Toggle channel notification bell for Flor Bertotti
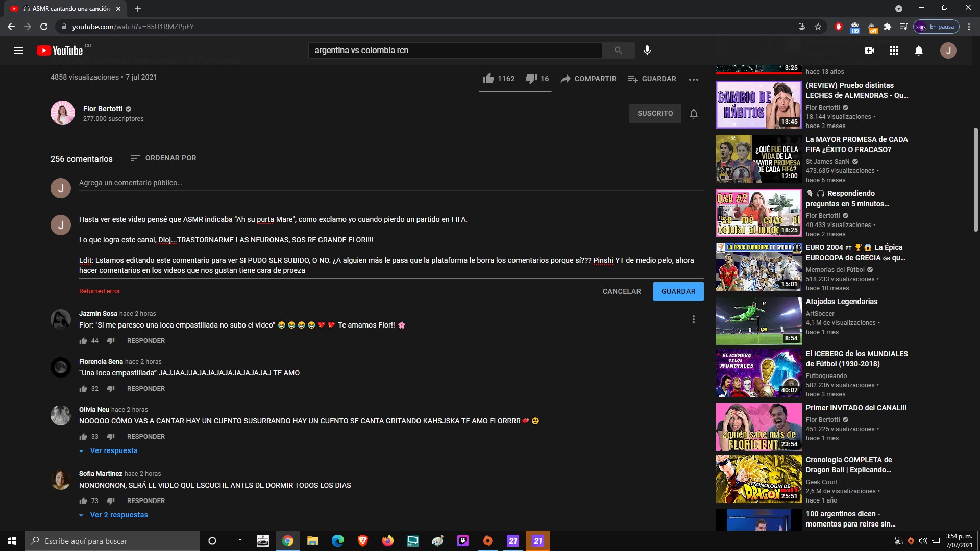 [694, 114]
